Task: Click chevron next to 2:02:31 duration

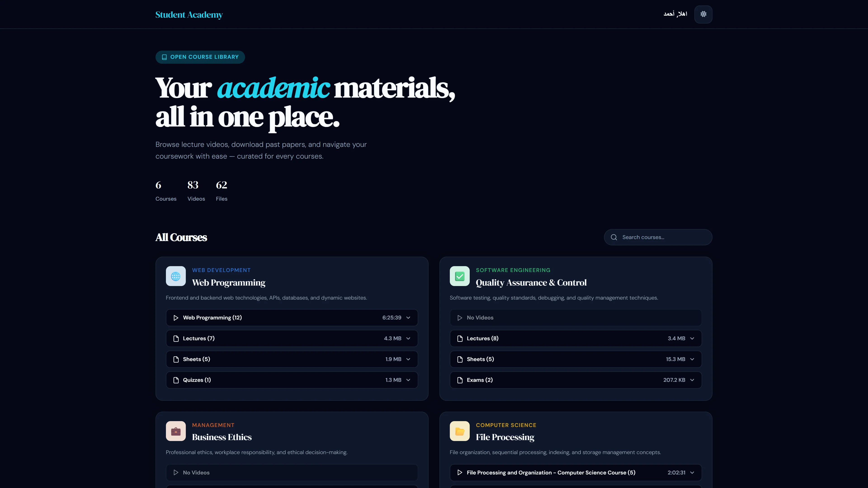Action: tap(692, 472)
